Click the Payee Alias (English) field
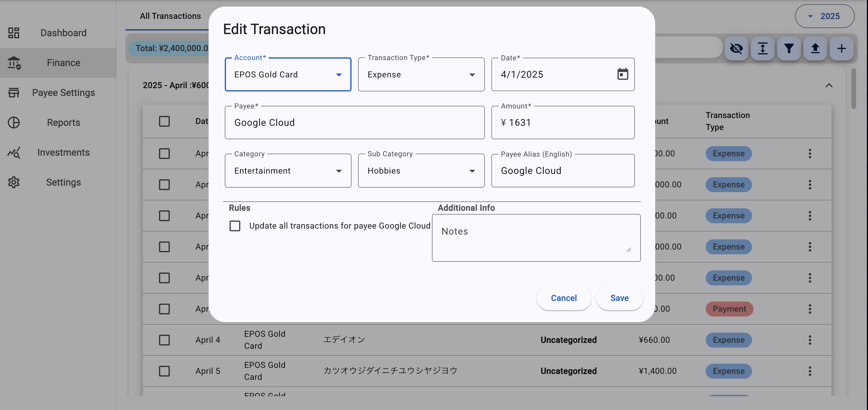The height and width of the screenshot is (410, 868). (563, 171)
